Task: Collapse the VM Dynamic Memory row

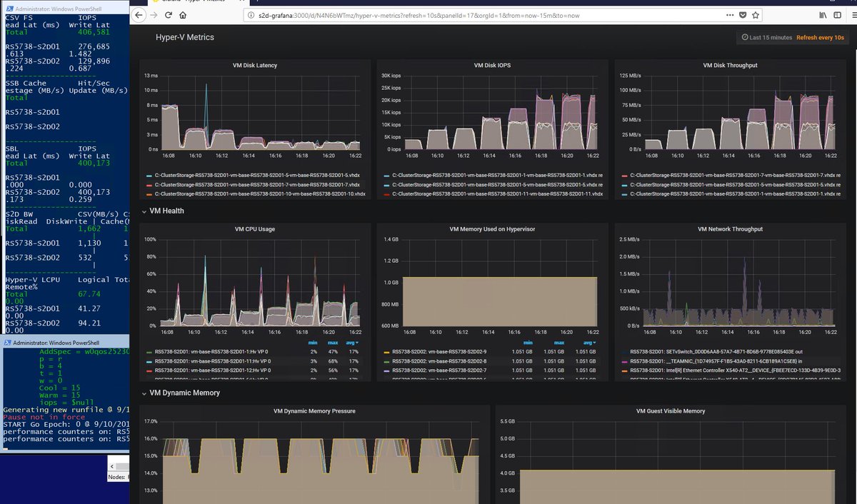Action: point(180,393)
